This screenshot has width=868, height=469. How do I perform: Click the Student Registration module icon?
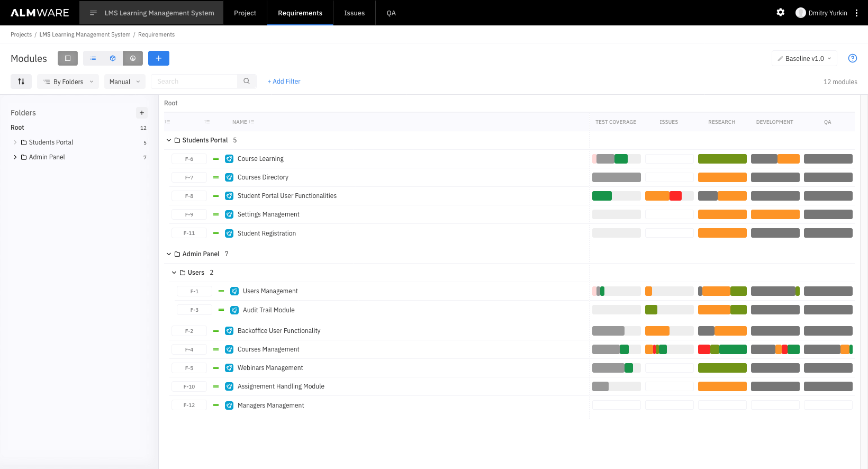point(229,233)
